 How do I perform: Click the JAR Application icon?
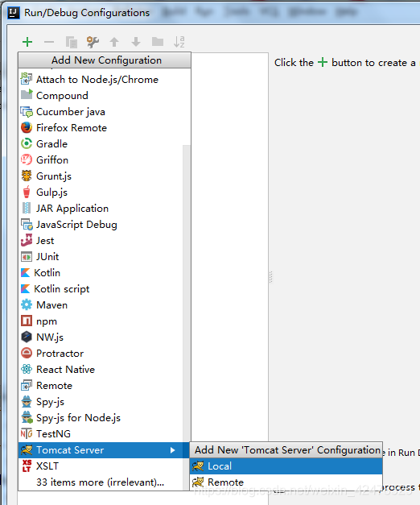27,208
